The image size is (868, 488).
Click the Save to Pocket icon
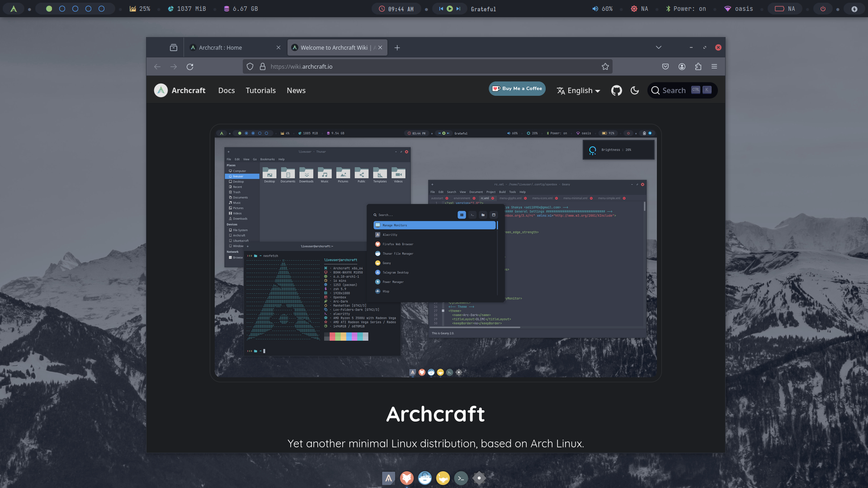coord(665,66)
